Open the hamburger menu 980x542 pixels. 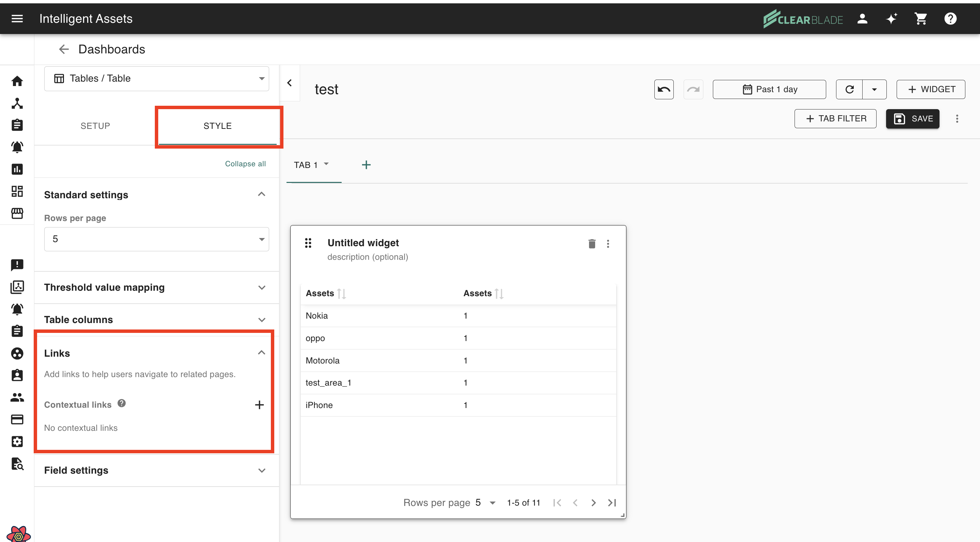tap(17, 19)
